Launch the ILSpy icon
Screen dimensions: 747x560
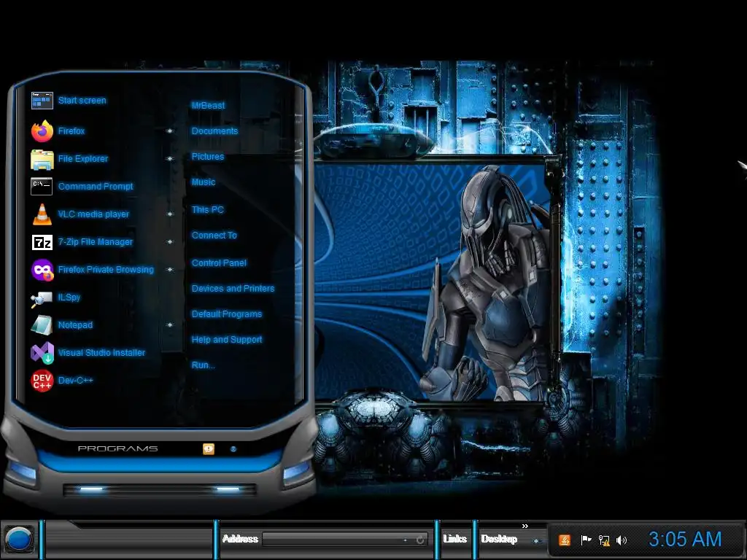pos(42,298)
